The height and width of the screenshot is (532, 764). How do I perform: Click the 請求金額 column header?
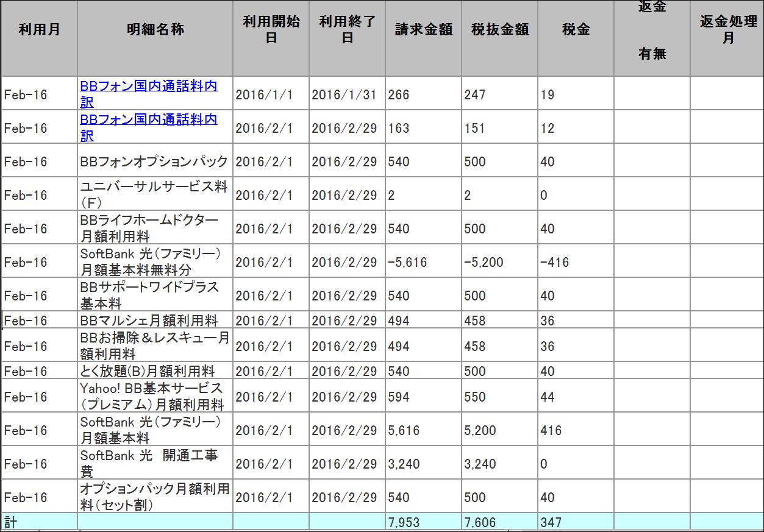[423, 30]
